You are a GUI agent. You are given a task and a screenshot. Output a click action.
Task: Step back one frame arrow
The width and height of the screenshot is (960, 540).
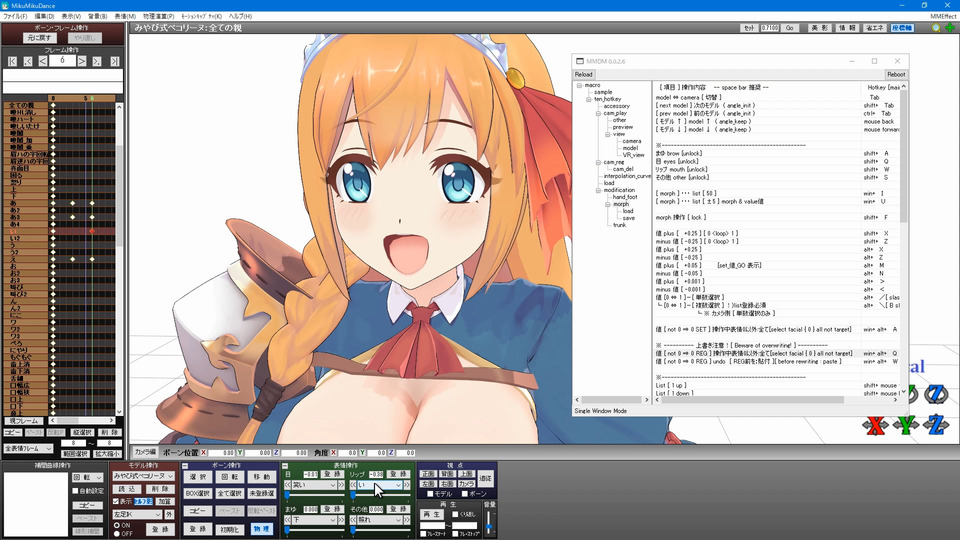click(x=43, y=61)
